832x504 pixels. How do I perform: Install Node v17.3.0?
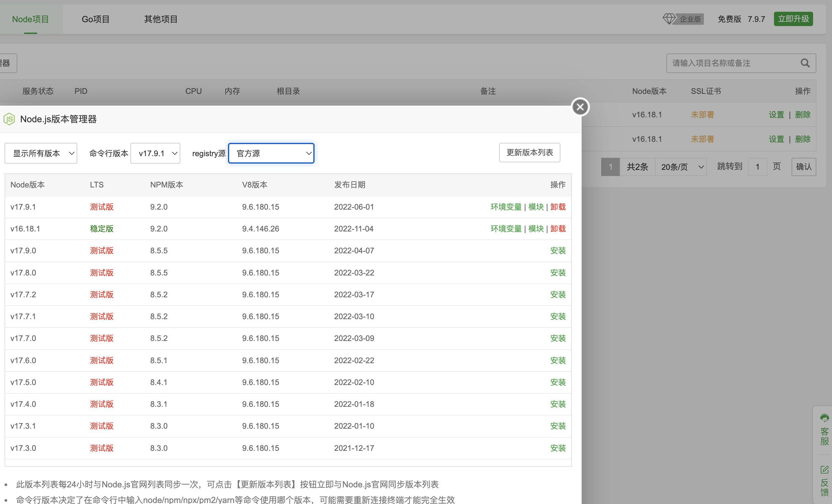tap(558, 448)
